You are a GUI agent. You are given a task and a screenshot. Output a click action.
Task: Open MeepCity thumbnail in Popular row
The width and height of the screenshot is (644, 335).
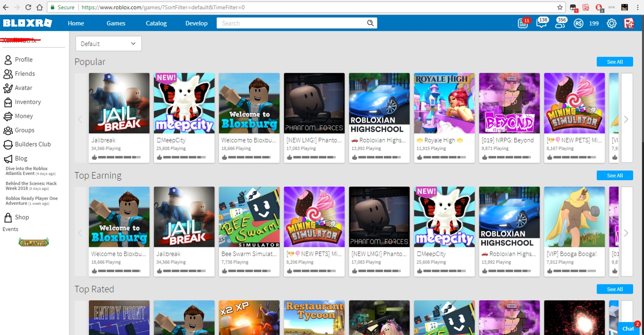pos(184,103)
